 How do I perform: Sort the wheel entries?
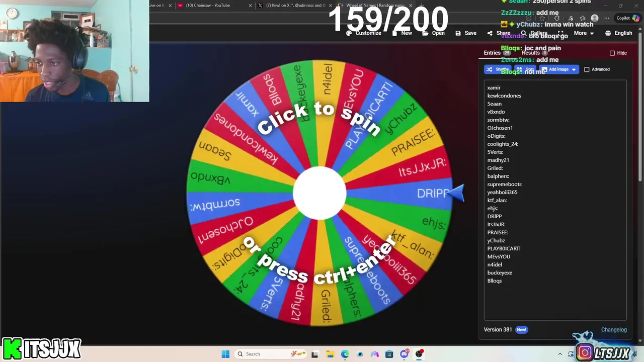525,69
